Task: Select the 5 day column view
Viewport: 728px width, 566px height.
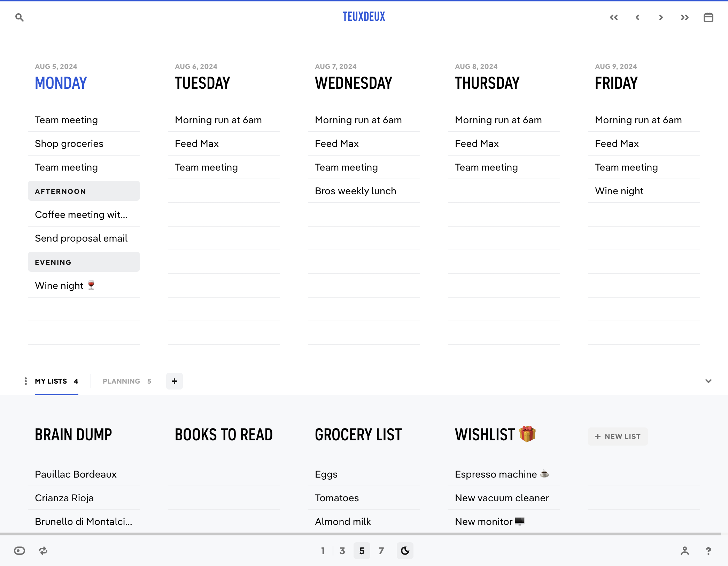Action: [x=362, y=551]
